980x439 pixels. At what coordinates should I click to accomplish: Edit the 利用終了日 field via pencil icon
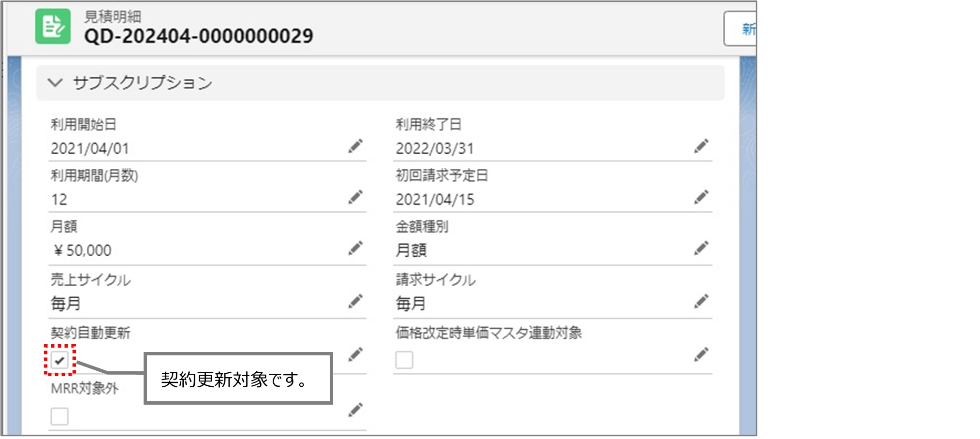pyautogui.click(x=701, y=146)
